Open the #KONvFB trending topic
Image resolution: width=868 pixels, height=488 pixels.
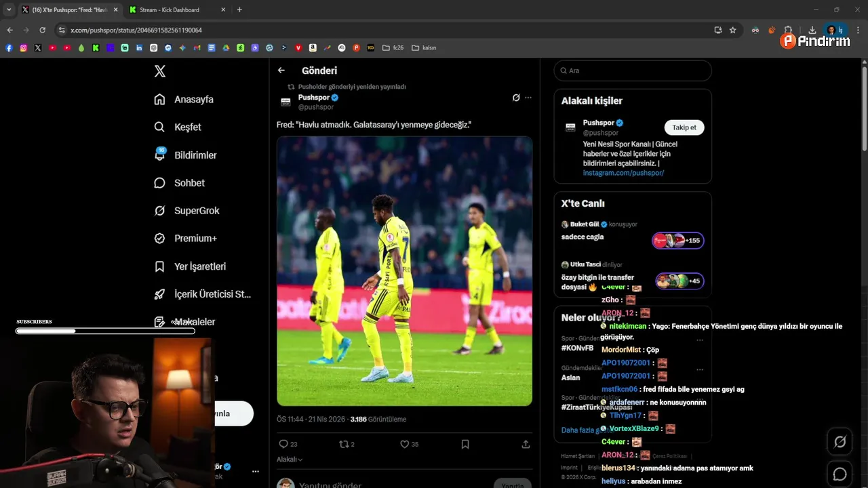577,348
